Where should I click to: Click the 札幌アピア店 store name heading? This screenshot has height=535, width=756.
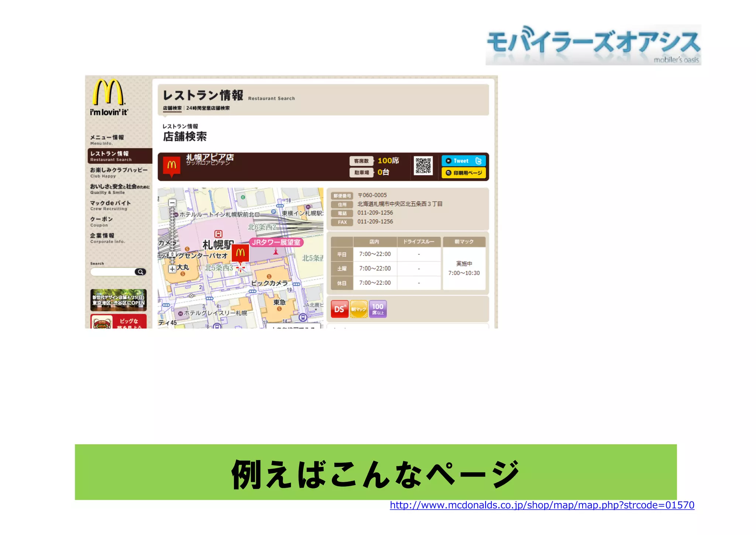210,158
